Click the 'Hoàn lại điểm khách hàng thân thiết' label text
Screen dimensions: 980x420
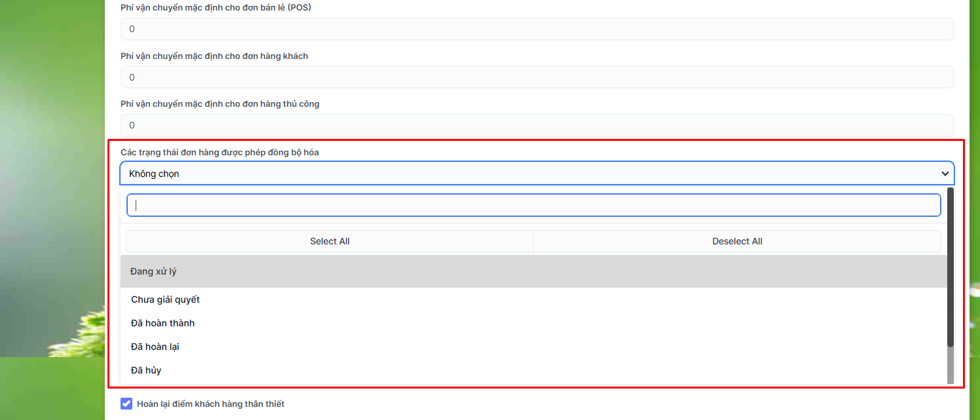coord(210,404)
